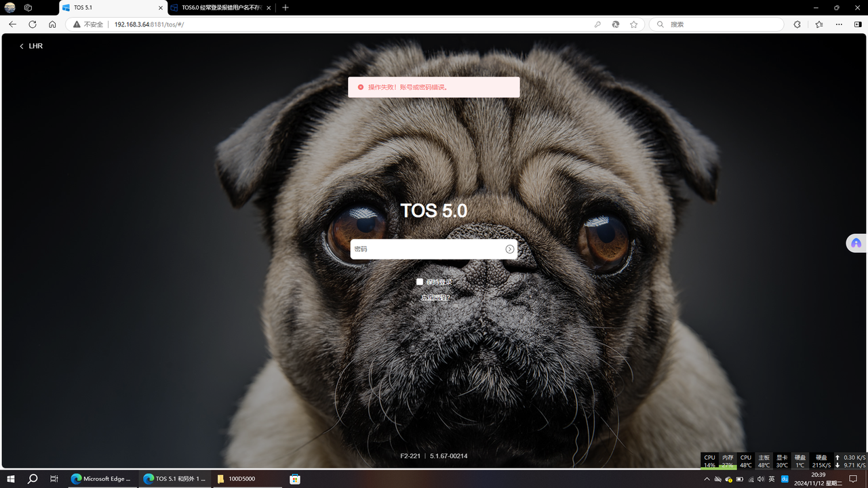Viewport: 868px width, 488px height.
Task: Click the CPU 14% usage monitor
Action: tap(709, 461)
